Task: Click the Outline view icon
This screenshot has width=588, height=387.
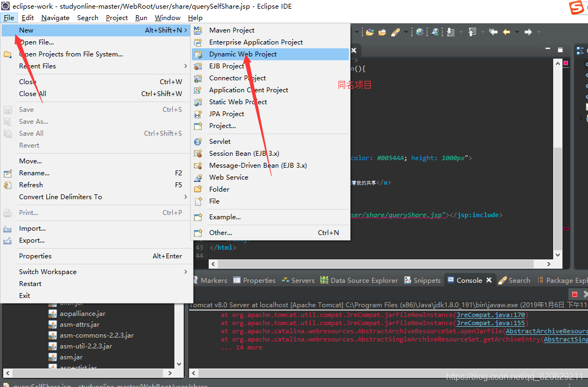Action: point(580,50)
